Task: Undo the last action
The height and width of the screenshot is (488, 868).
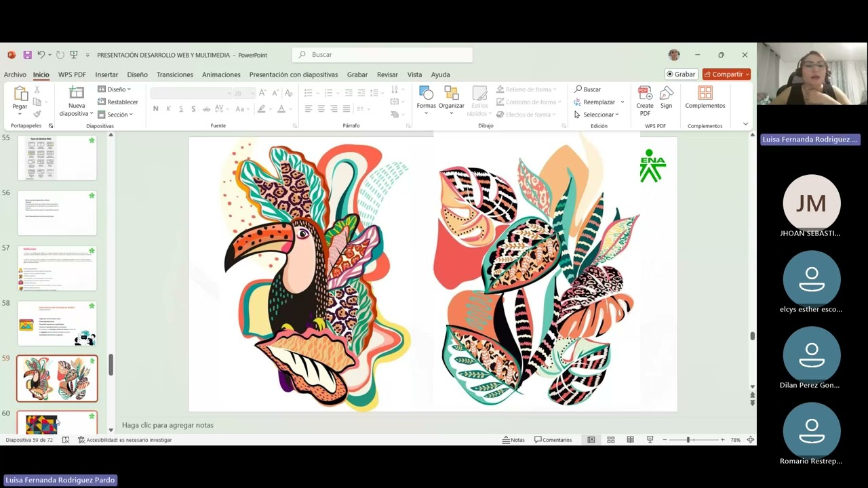Action: coord(41,55)
